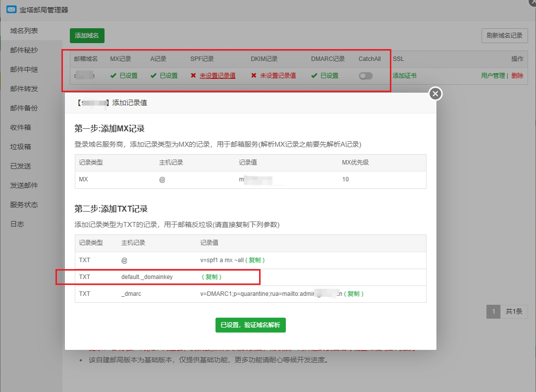This screenshot has width=536, height=392.
Task: Click the v=DMARC1 record value text
Action: (271, 293)
